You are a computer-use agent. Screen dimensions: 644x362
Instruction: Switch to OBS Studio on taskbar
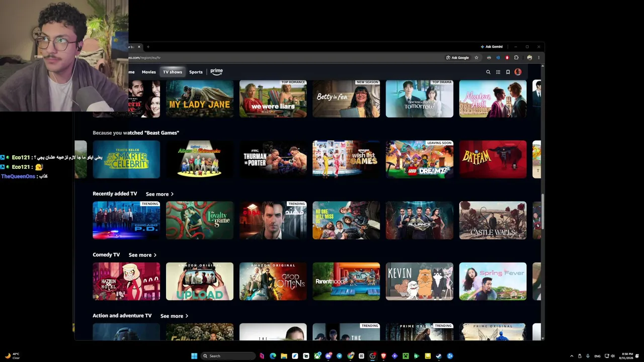372,356
